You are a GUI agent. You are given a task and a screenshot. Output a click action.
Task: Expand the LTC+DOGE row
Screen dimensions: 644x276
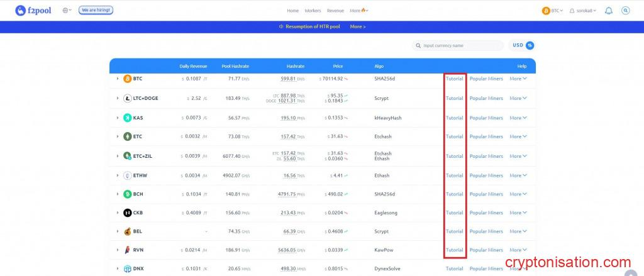118,98
